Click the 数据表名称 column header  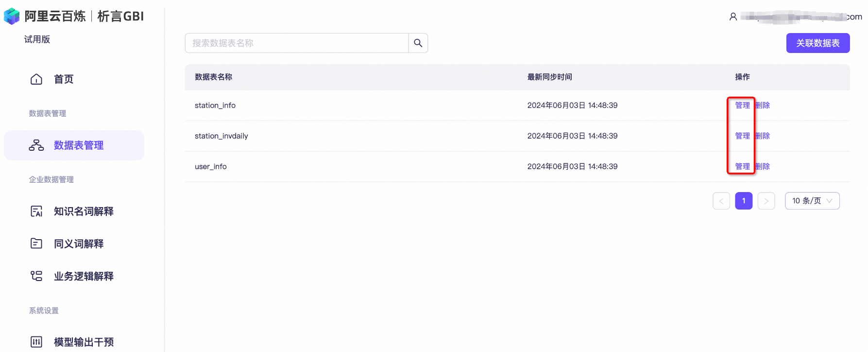(x=213, y=77)
